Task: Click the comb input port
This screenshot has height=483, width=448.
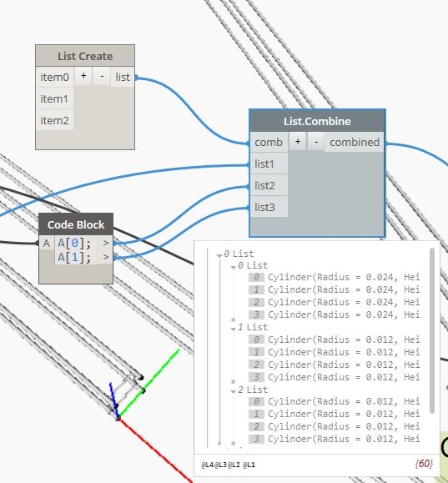Action: coord(269,143)
